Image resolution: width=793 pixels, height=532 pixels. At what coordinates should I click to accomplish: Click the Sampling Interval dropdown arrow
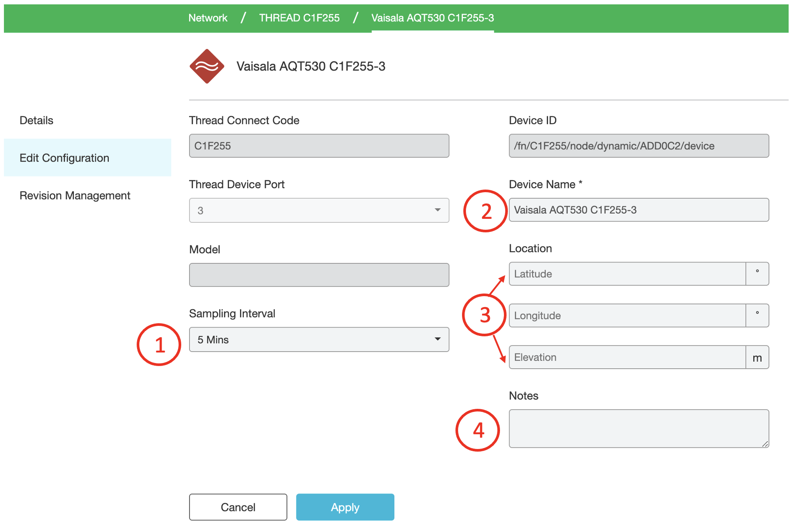[438, 339]
